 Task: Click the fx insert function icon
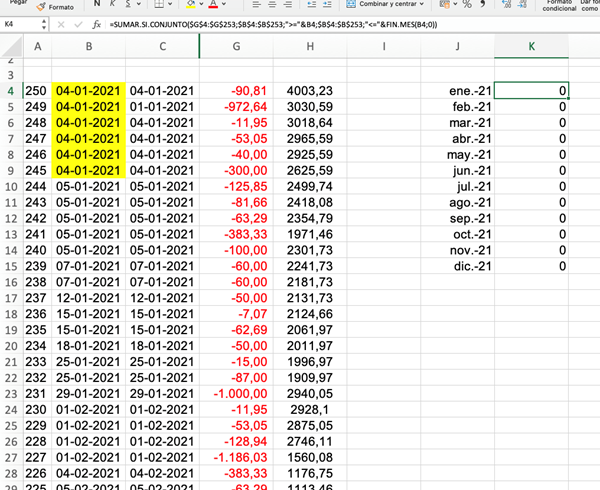point(95,23)
